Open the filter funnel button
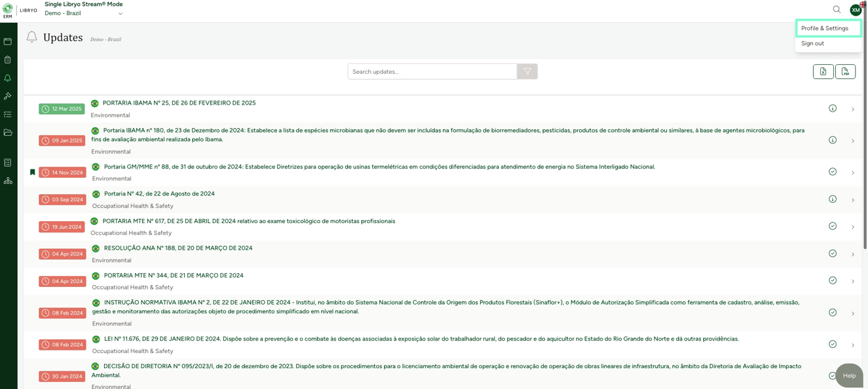This screenshot has width=868, height=389. click(527, 71)
